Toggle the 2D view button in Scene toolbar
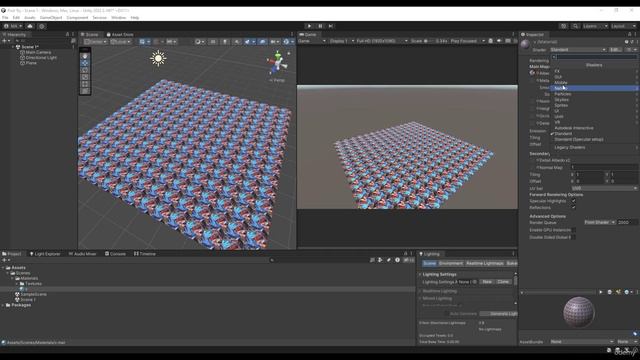This screenshot has width=640, height=360. pyautogui.click(x=213, y=42)
